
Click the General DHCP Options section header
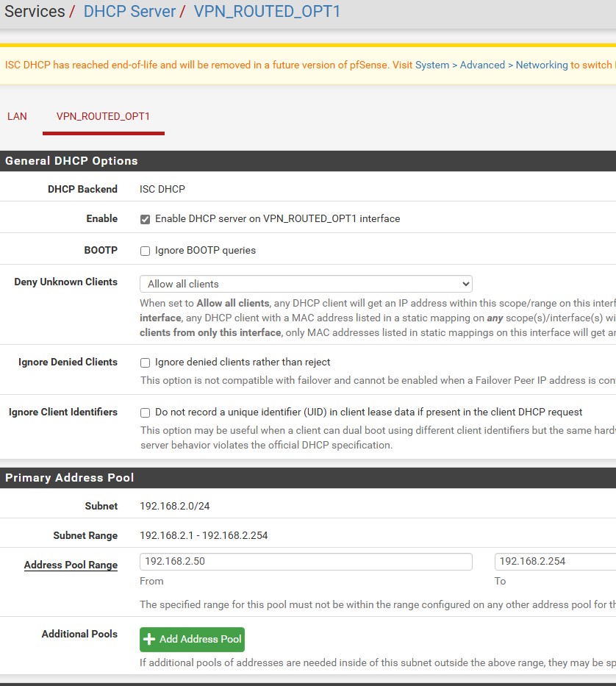tap(71, 161)
